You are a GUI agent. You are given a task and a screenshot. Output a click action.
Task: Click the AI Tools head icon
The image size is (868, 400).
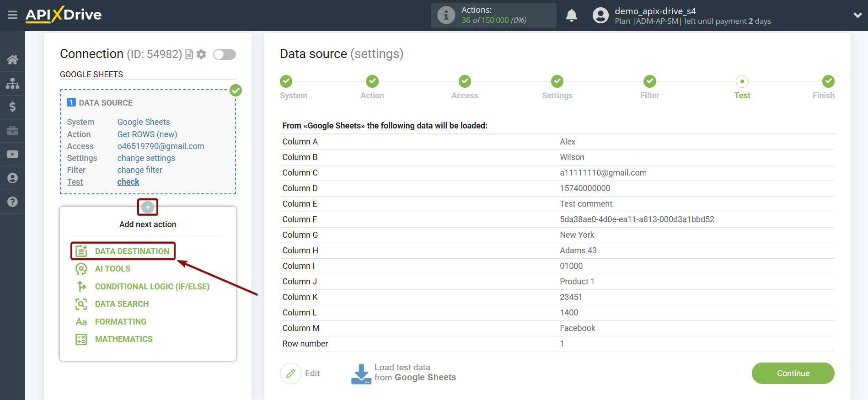click(x=81, y=269)
